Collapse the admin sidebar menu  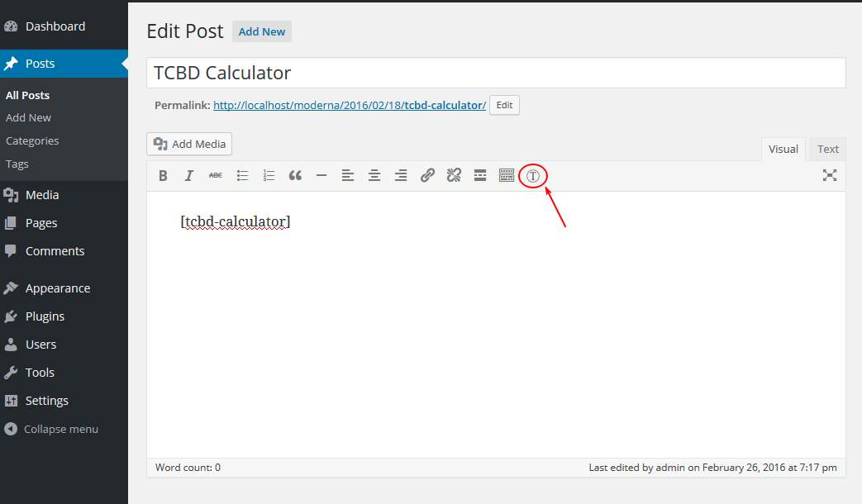(x=64, y=430)
